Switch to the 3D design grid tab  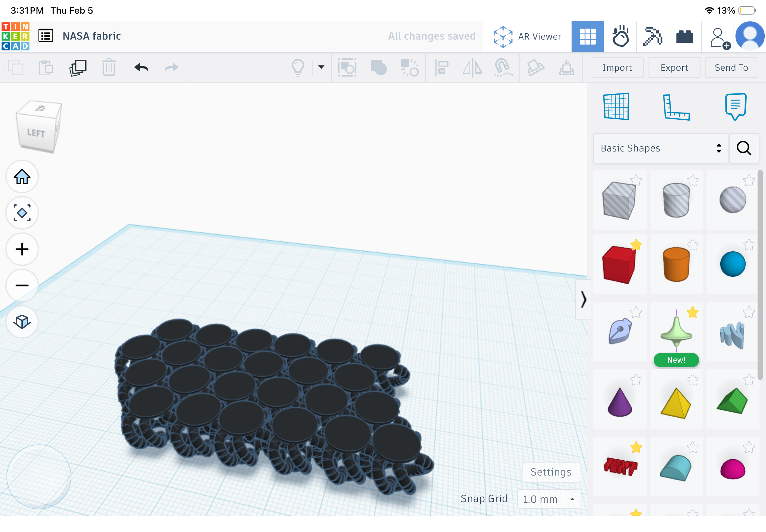[x=587, y=36]
